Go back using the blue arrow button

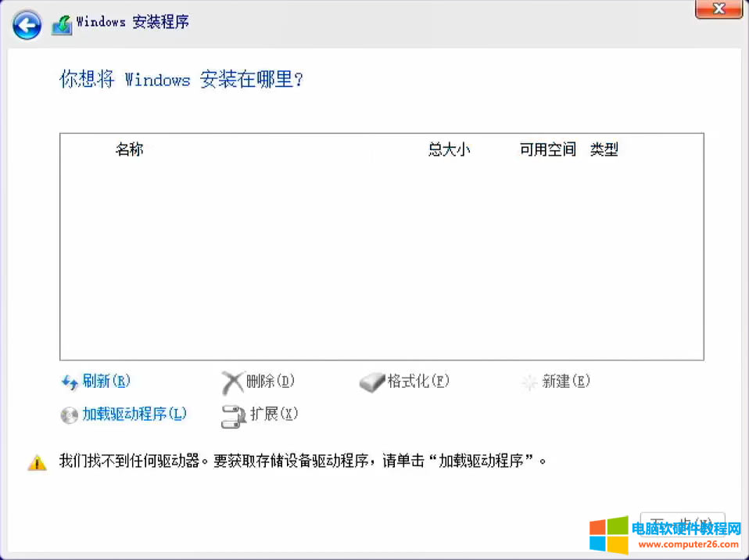(x=27, y=24)
